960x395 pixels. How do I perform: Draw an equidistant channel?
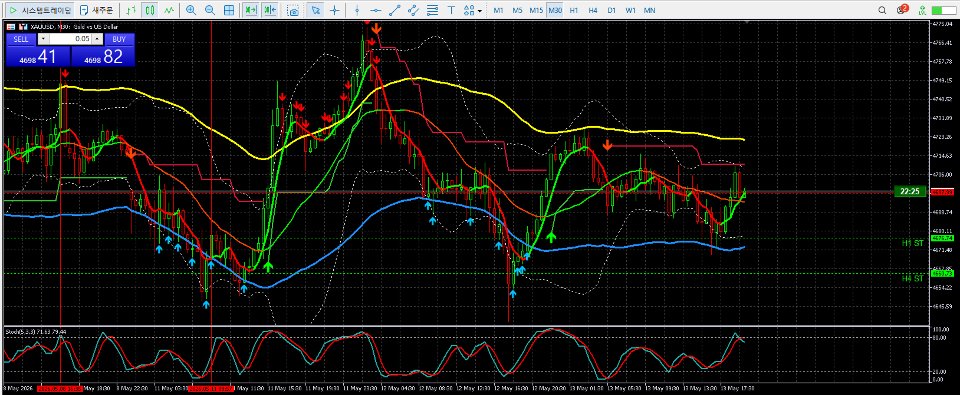[414, 10]
